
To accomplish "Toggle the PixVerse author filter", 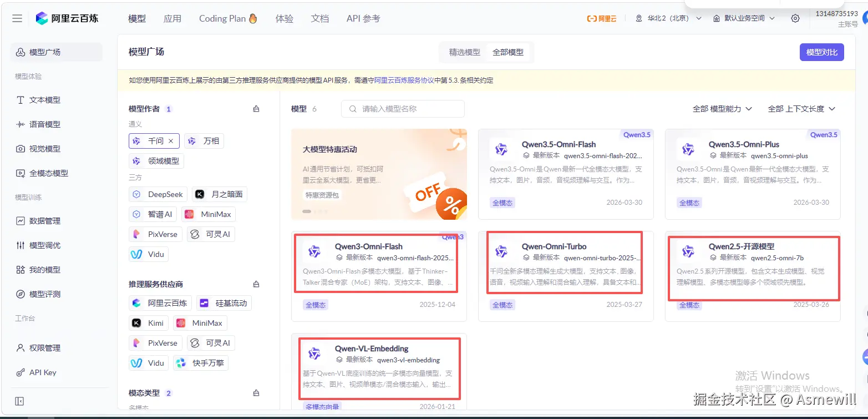I will 155,234.
